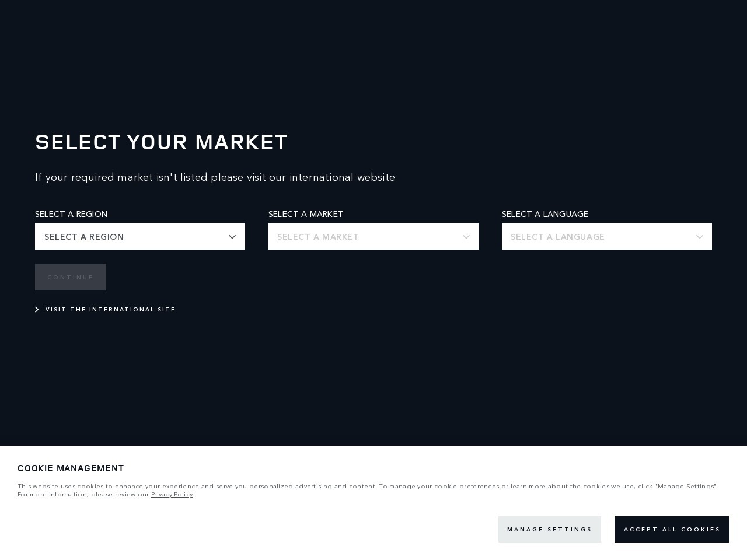Open the Select a Region dropdown

click(x=140, y=236)
